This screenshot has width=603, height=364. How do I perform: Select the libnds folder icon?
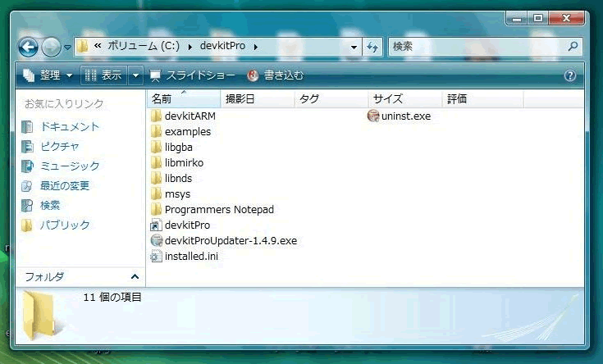coord(156,178)
